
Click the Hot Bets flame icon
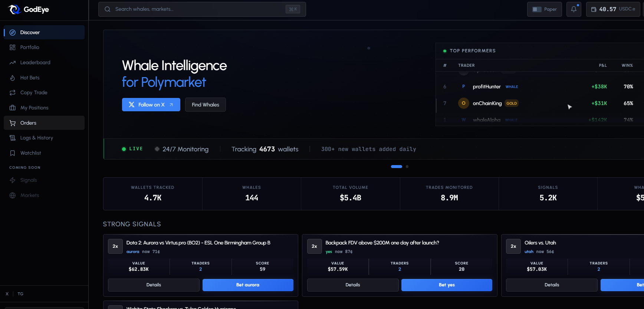click(13, 78)
